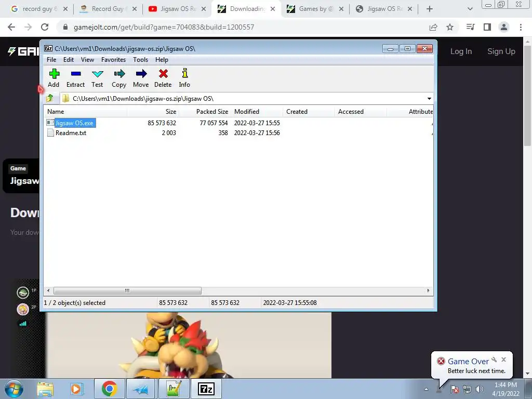Open the Windows Start menu
Screen dimensions: 532x399
[x=14, y=389]
